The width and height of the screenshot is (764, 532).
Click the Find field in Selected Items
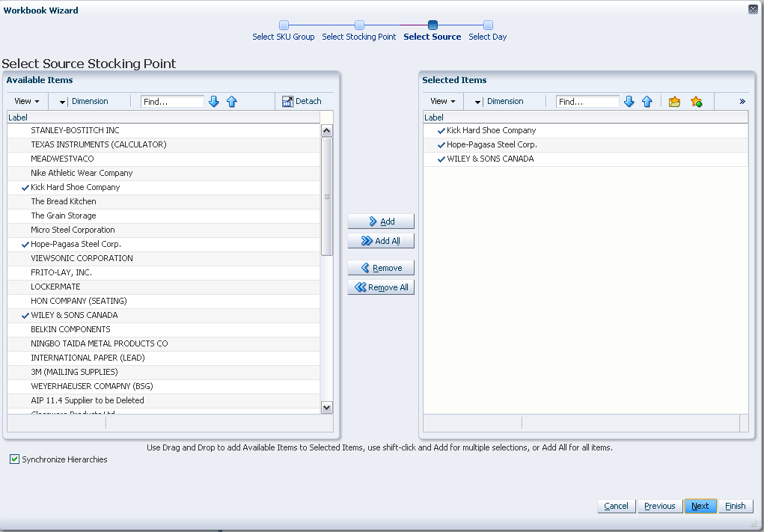click(x=587, y=101)
